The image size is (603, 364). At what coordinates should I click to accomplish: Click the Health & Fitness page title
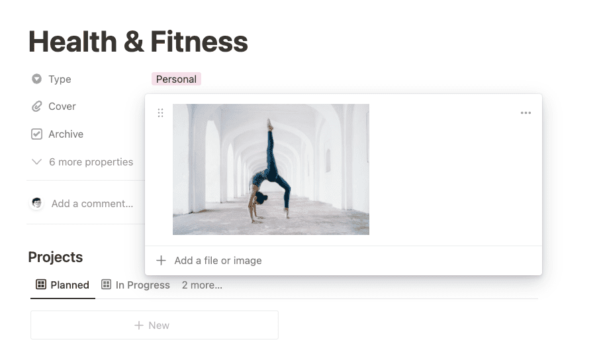click(x=138, y=42)
